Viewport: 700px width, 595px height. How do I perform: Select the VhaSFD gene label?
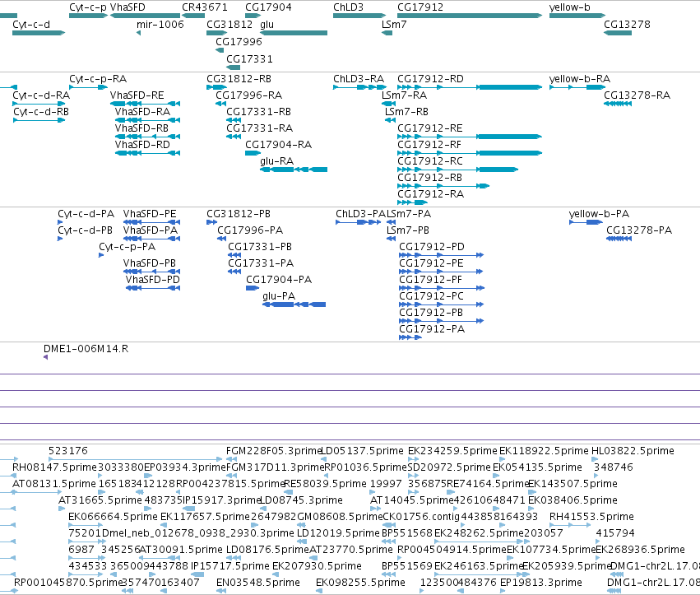(127, 7)
